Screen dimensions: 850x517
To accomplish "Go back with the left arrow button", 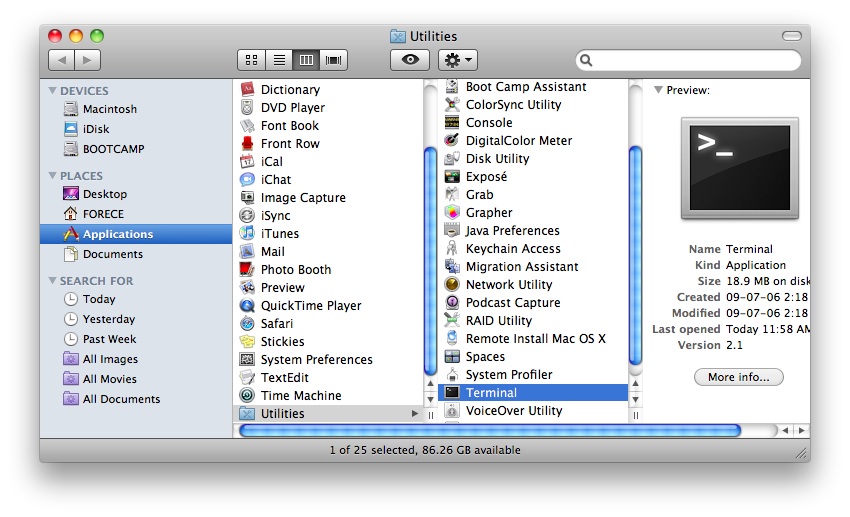I will click(x=61, y=60).
